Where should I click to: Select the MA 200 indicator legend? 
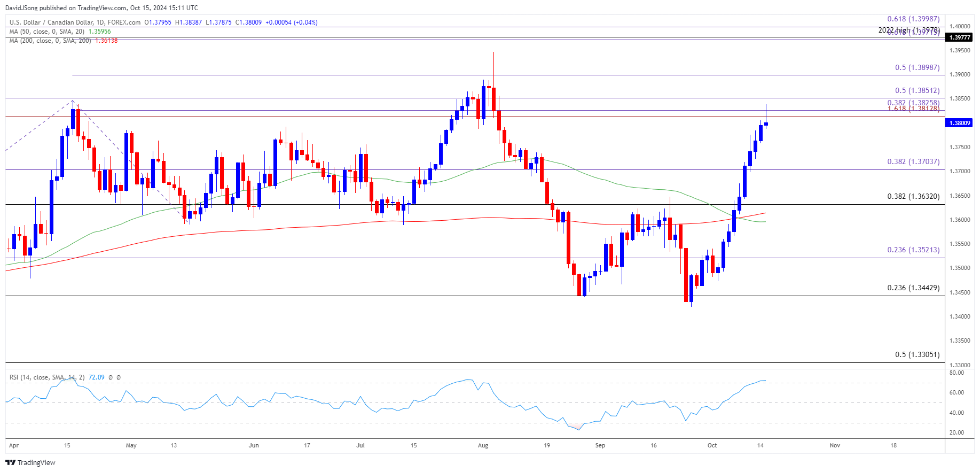(x=63, y=41)
